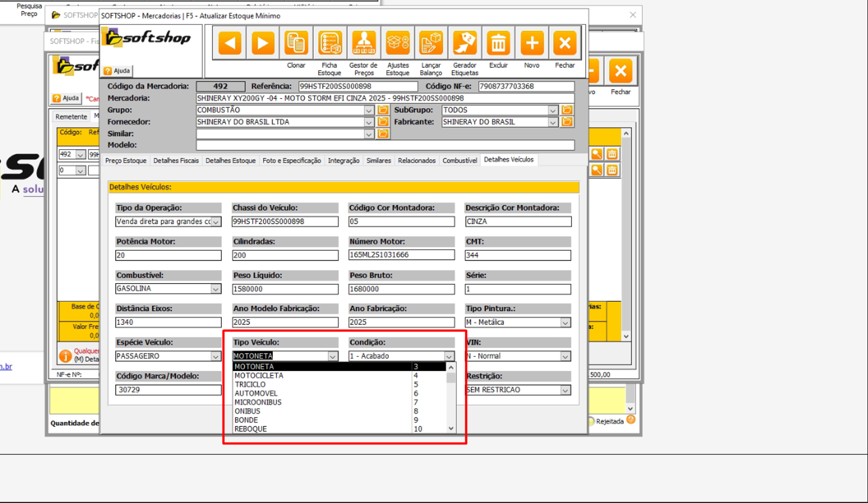This screenshot has width=868, height=503.
Task: Click the Ajuda help button
Action: coord(117,71)
